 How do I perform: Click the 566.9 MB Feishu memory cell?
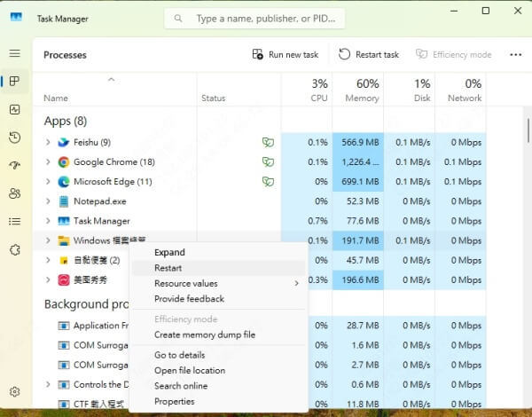pos(358,142)
